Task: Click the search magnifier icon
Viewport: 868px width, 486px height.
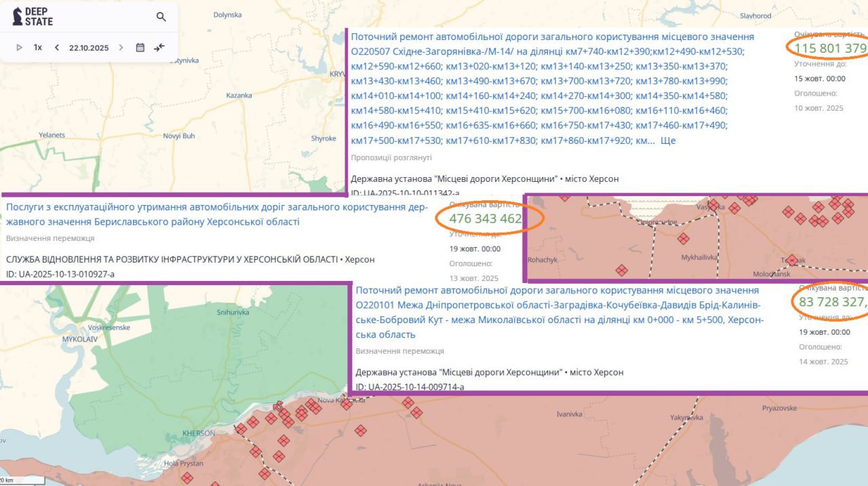Action: pos(161,17)
